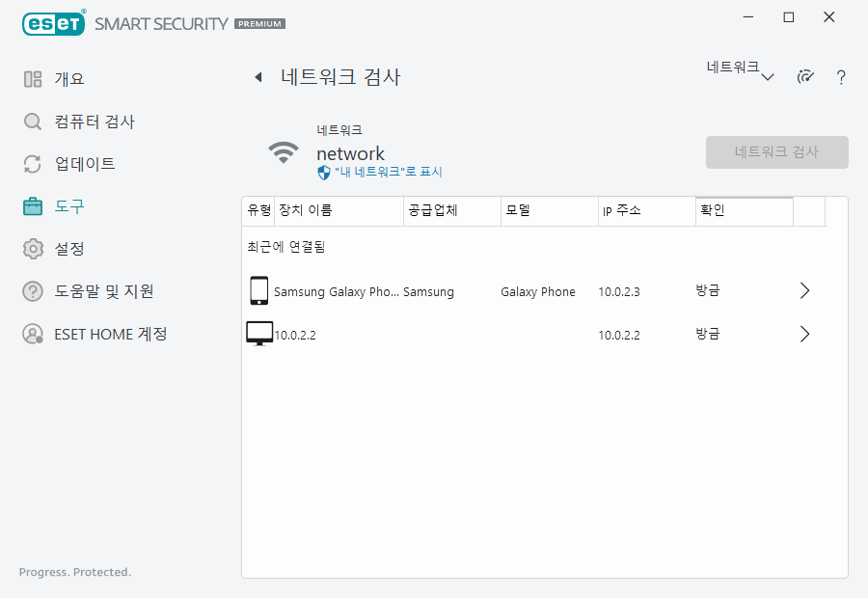Open the 개요 overview section

click(69, 79)
